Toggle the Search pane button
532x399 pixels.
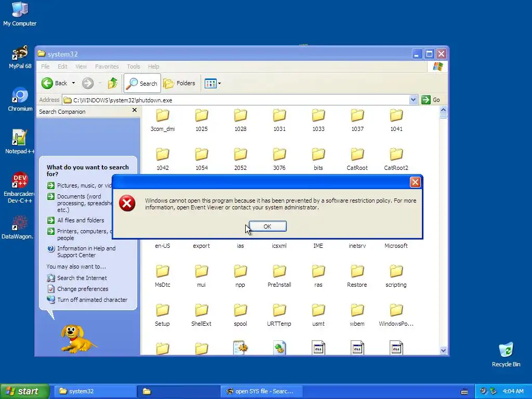pos(142,83)
